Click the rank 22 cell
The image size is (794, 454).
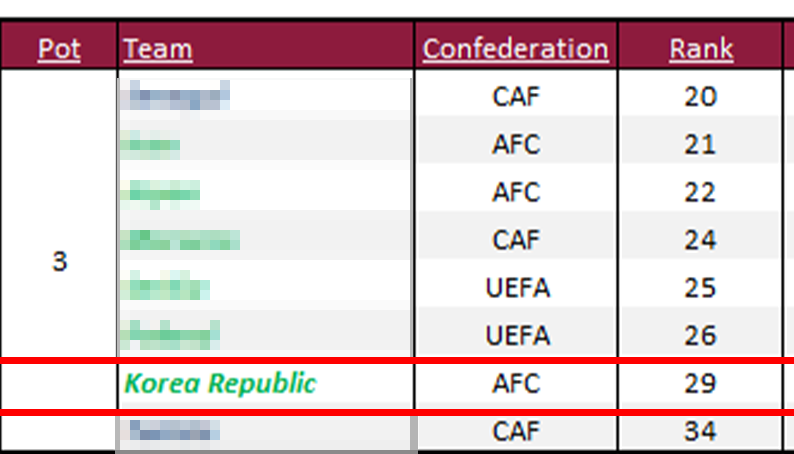(700, 192)
